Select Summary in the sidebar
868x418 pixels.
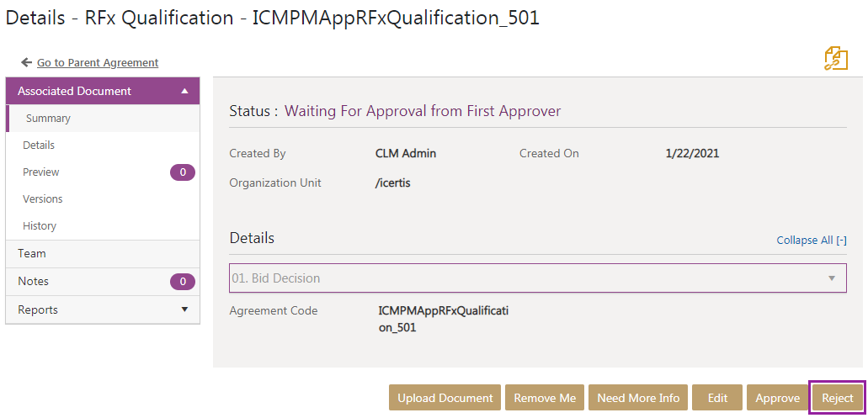pyautogui.click(x=48, y=119)
